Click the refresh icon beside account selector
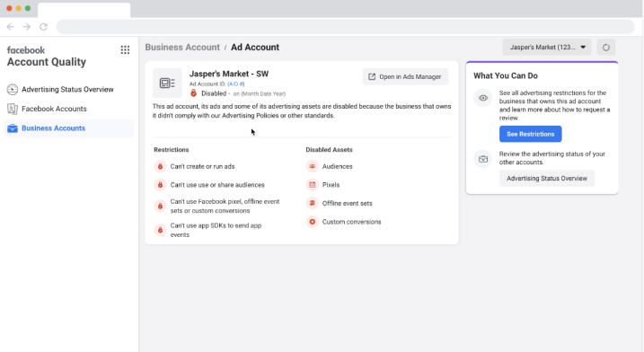Viewport: 644px width, 352px height. point(605,48)
